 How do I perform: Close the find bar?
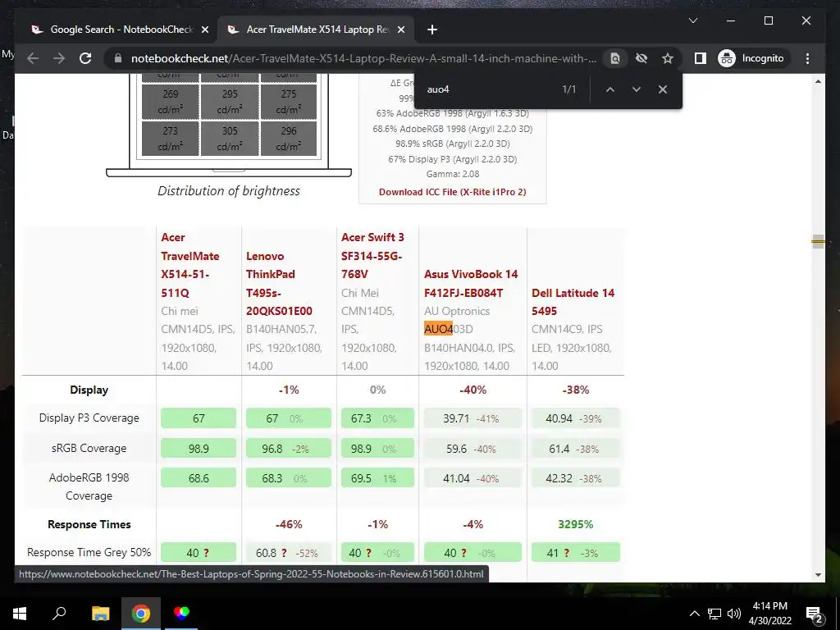[x=663, y=89]
